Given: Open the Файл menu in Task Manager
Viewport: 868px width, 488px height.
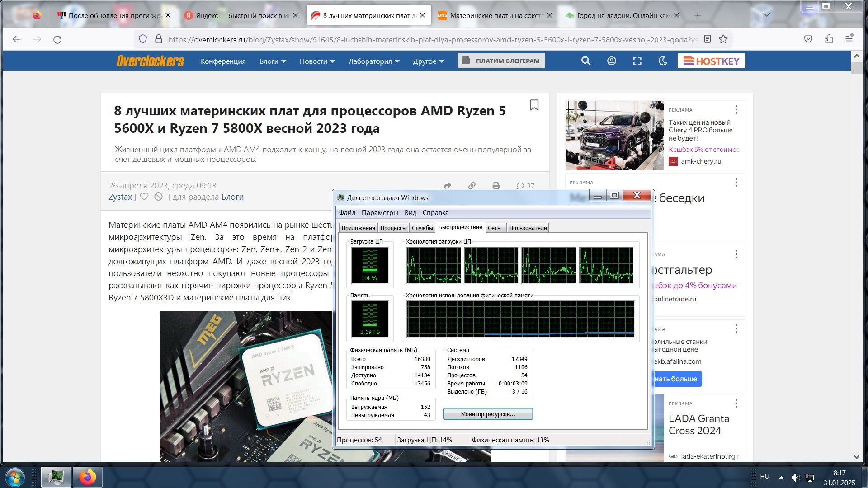Looking at the screenshot, I should [347, 213].
